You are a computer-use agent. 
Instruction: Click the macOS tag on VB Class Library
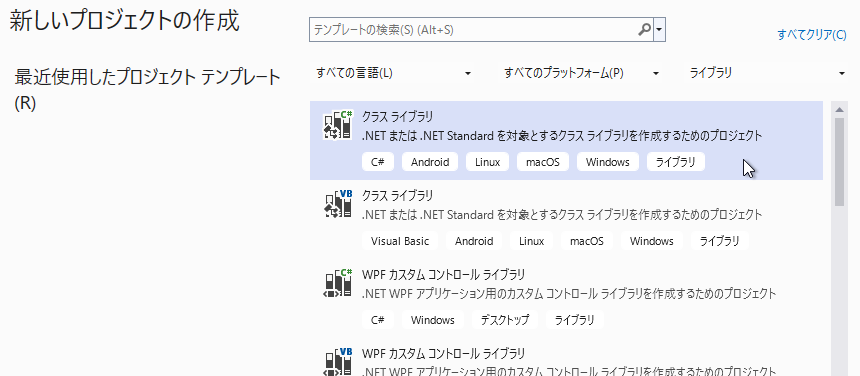click(586, 241)
